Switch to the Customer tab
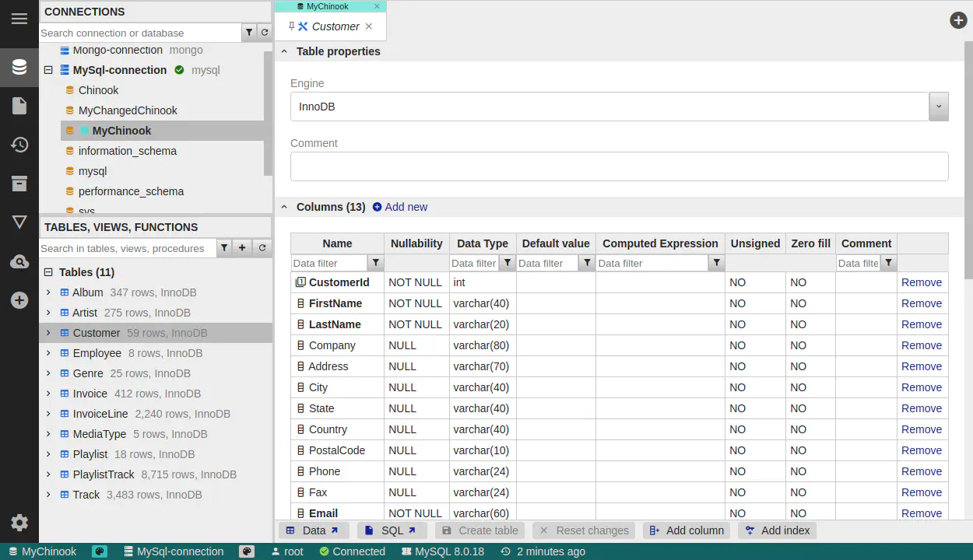The image size is (973, 560). tap(335, 26)
